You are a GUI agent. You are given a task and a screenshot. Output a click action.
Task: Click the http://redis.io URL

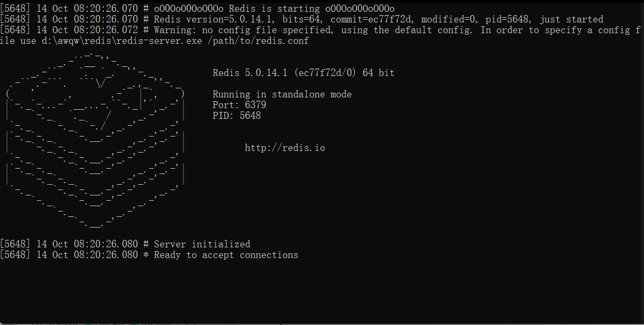point(285,148)
